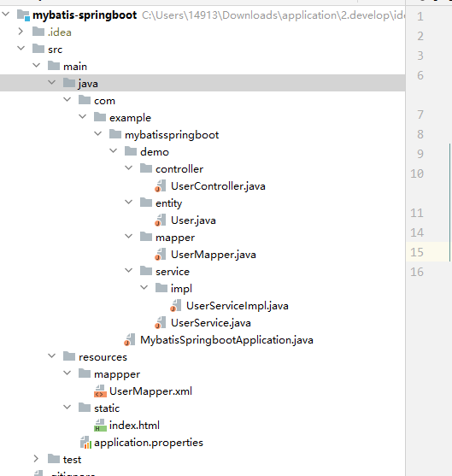Image resolution: width=452 pixels, height=476 pixels.
Task: Click the MybatisSpringbootApplication.java file icon
Action: tap(130, 340)
